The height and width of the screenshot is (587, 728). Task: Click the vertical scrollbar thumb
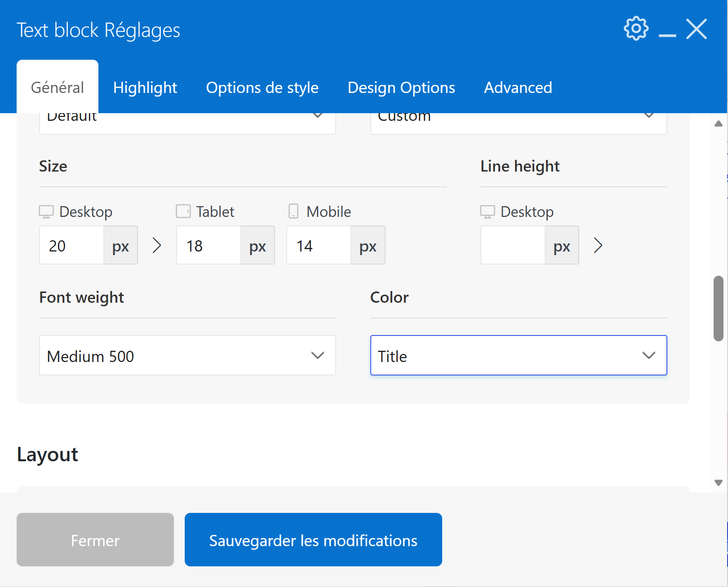coord(718,309)
